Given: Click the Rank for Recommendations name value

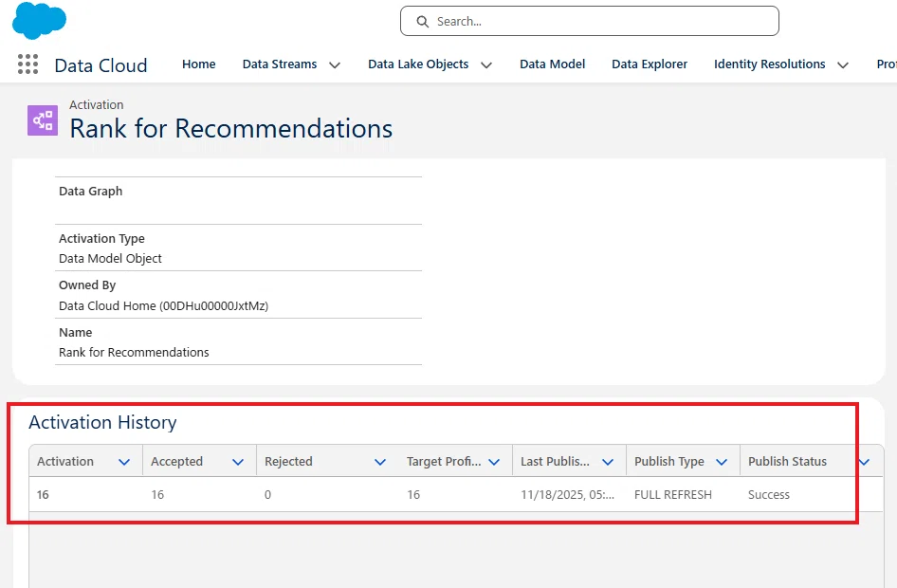Looking at the screenshot, I should coord(134,353).
